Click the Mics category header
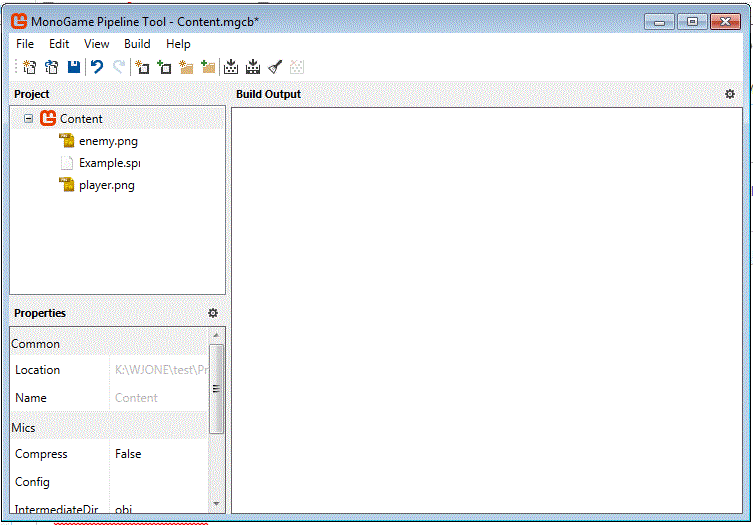Viewport: 753px width, 525px height. pyautogui.click(x=109, y=427)
